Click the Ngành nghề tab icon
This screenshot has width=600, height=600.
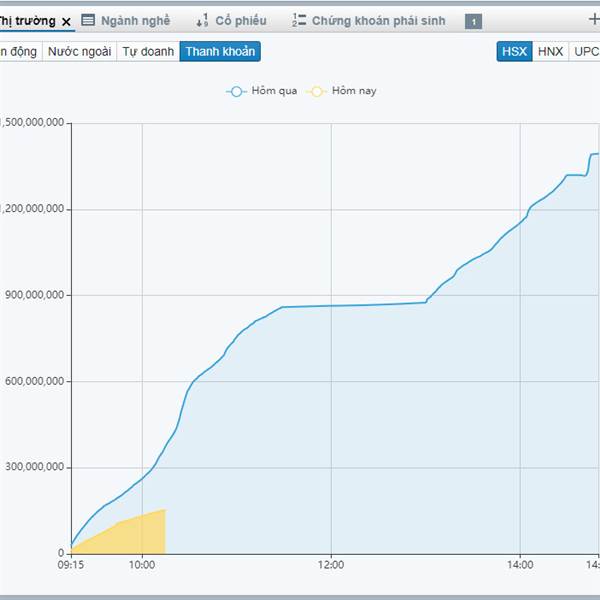(x=88, y=20)
